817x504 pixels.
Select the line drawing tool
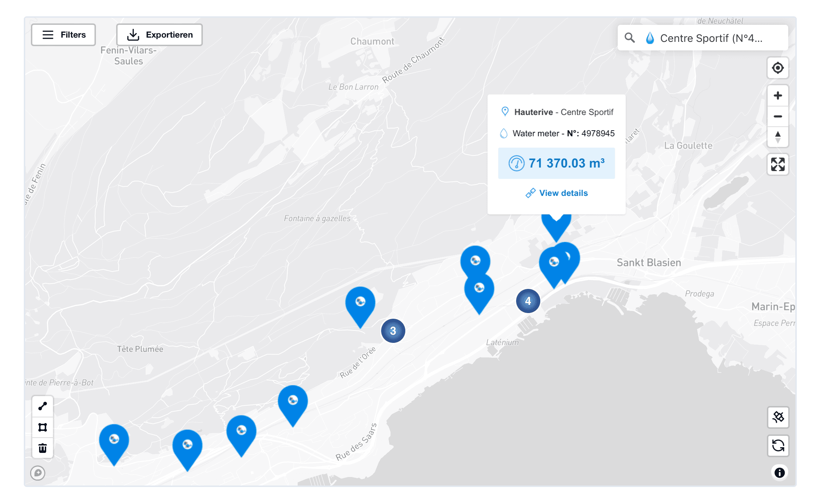(x=43, y=406)
